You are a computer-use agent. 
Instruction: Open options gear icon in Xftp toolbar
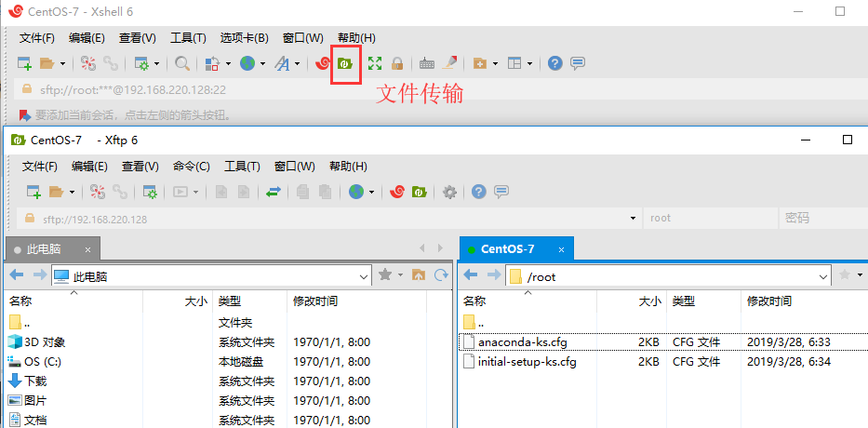449,192
